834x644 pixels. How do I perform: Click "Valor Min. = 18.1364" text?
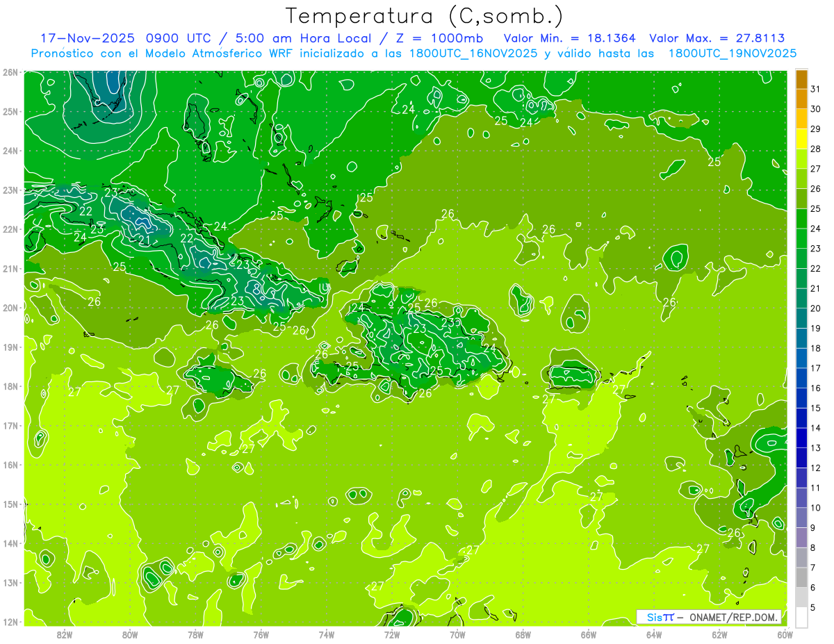click(569, 38)
